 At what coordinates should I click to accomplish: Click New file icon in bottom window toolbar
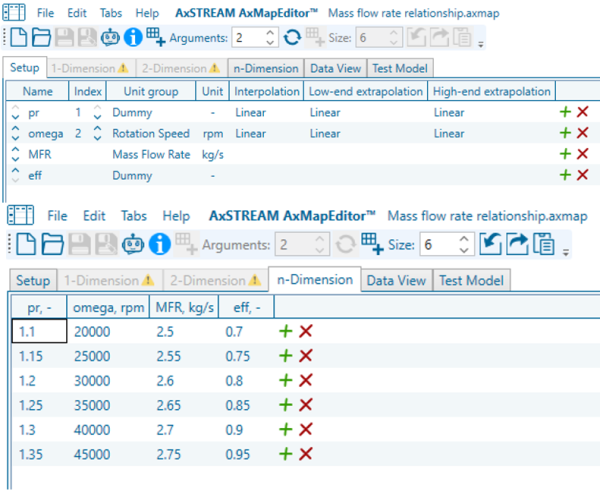(x=26, y=244)
